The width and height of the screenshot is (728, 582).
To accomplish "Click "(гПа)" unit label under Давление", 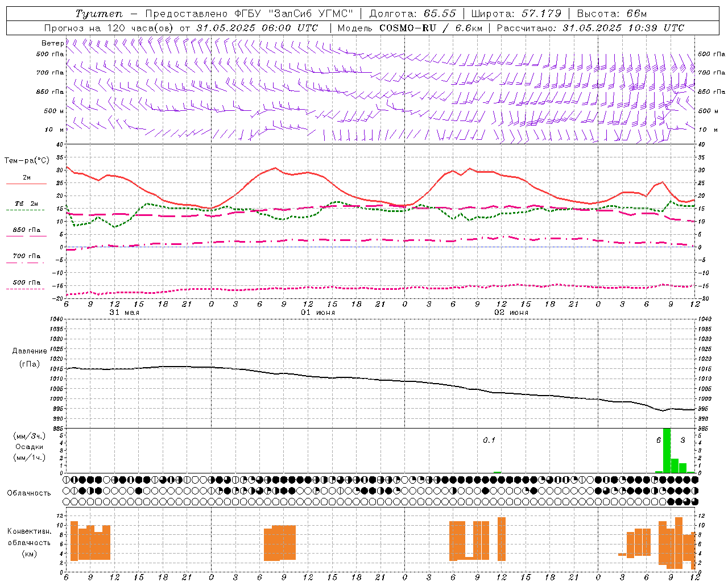I will point(30,364).
